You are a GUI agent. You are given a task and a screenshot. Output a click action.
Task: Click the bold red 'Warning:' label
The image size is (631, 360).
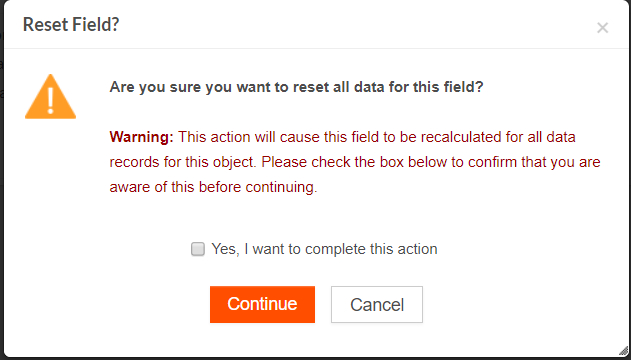pyautogui.click(x=141, y=137)
